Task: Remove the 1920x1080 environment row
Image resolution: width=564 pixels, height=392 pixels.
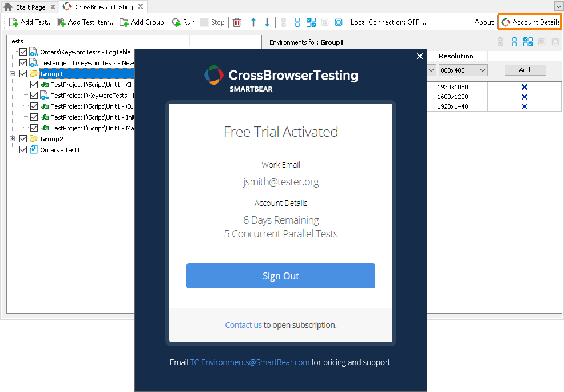Action: click(x=525, y=87)
